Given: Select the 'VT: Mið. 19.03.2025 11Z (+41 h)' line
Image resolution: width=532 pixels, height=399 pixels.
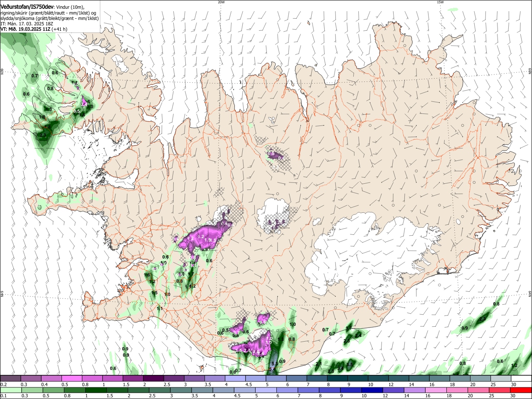Looking at the screenshot, I should pyautogui.click(x=34, y=29).
